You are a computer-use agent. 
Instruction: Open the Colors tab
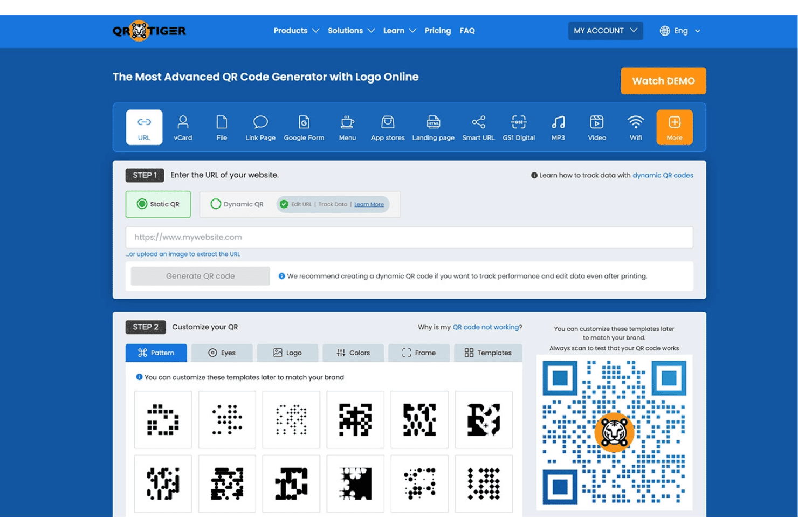[x=353, y=353]
